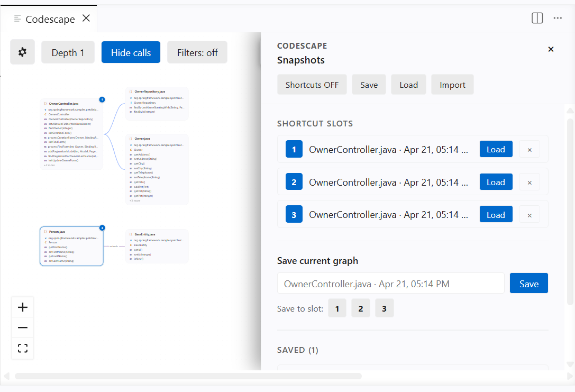Expand +3 more in Owner.java node
This screenshot has width=575, height=392.
pos(135,200)
